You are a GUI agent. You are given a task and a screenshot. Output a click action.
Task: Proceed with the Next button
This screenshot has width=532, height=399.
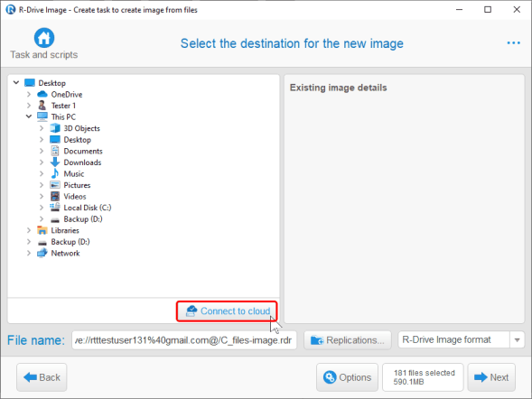coord(491,377)
